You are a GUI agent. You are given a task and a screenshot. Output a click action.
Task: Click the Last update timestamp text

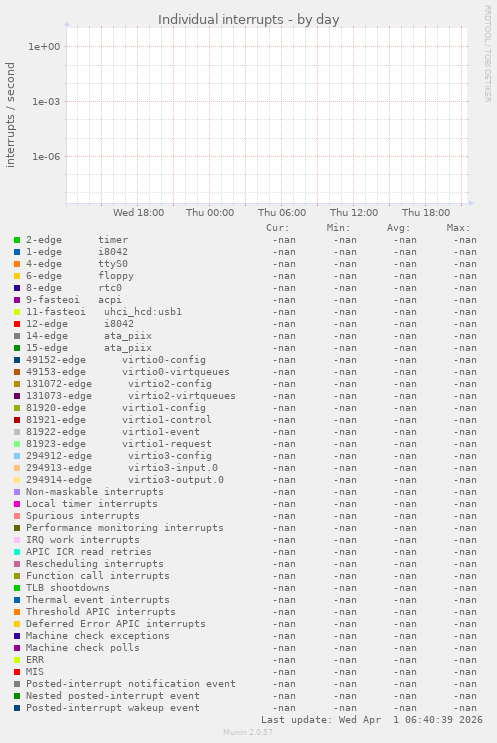(x=371, y=720)
